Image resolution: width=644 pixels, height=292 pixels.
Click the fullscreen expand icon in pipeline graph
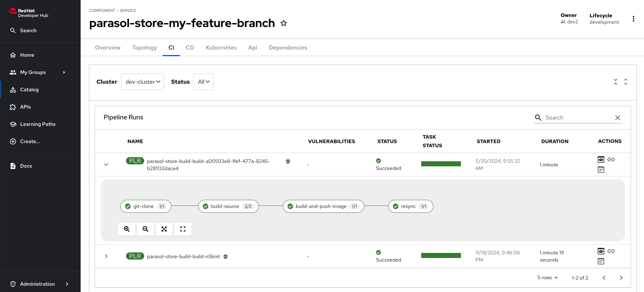coord(183,229)
